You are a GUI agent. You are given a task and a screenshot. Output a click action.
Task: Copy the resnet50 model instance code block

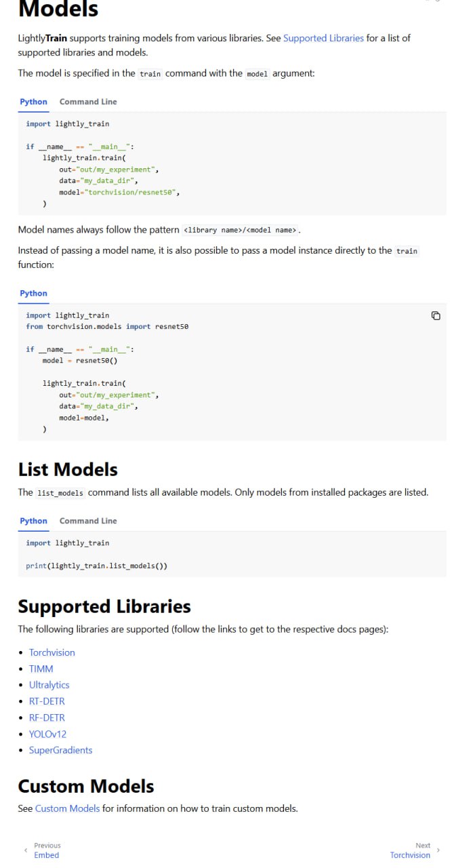click(x=436, y=316)
